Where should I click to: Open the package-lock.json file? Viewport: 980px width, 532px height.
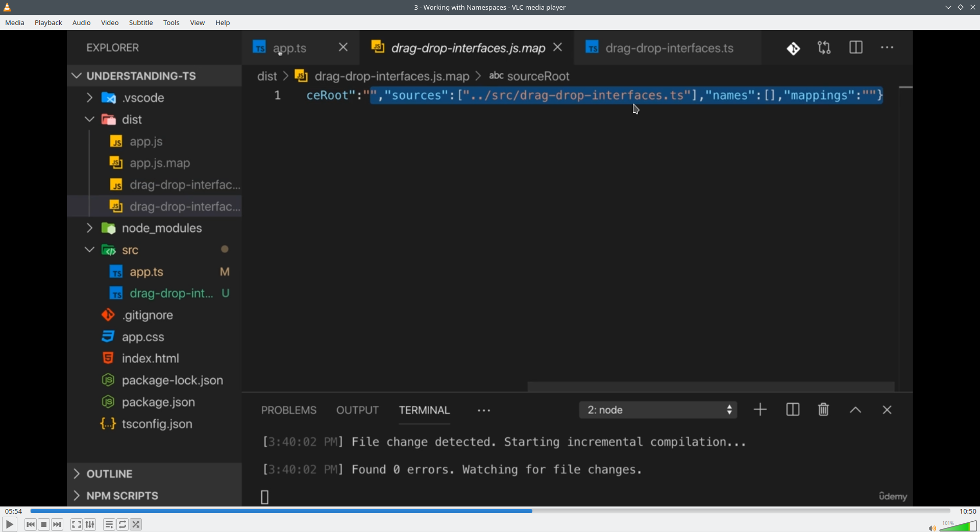(x=154, y=380)
